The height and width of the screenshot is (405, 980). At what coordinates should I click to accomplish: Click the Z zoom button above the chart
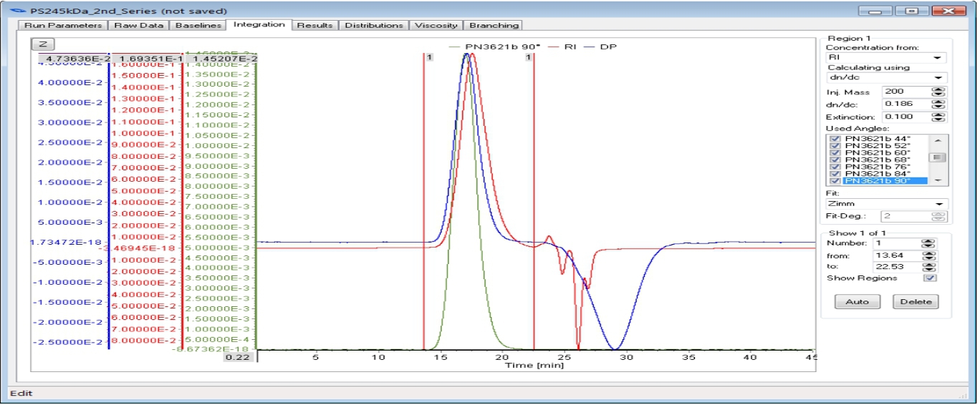(x=42, y=44)
